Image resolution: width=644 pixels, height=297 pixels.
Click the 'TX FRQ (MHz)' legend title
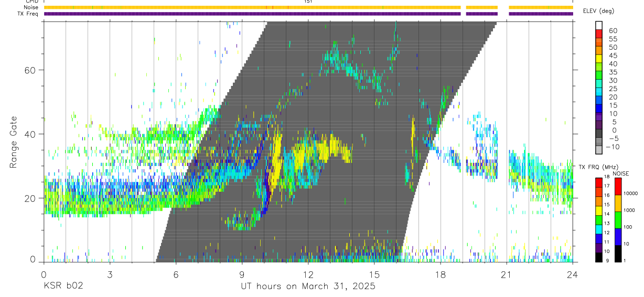click(598, 167)
